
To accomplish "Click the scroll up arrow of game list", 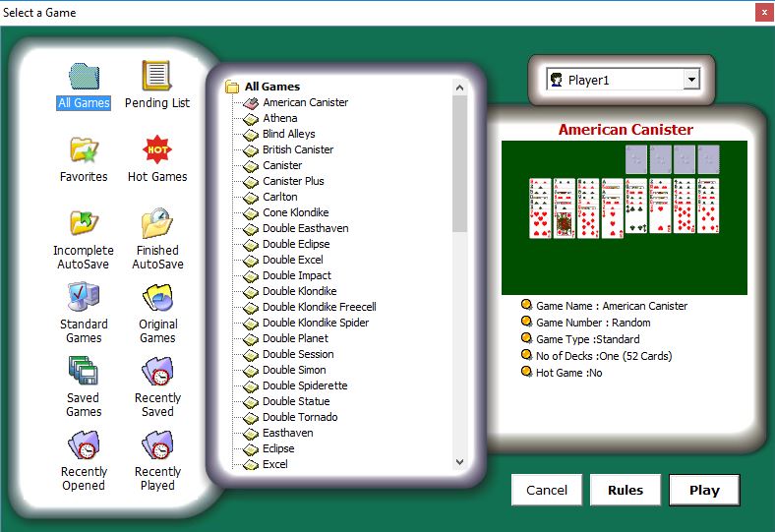I will [x=459, y=88].
